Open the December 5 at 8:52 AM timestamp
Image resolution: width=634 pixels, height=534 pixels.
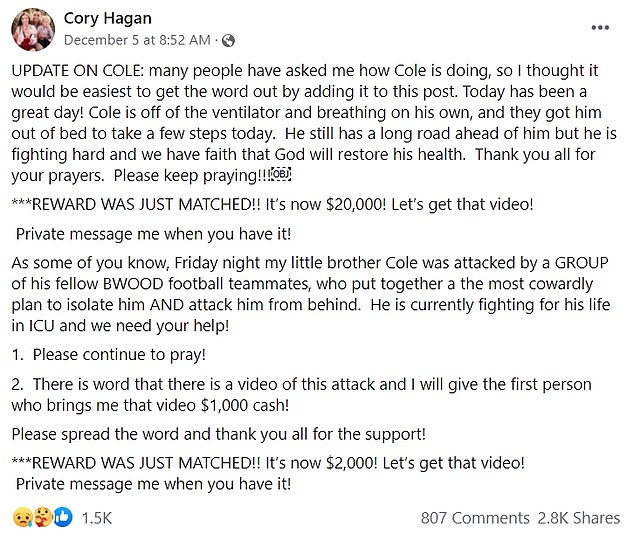136,40
